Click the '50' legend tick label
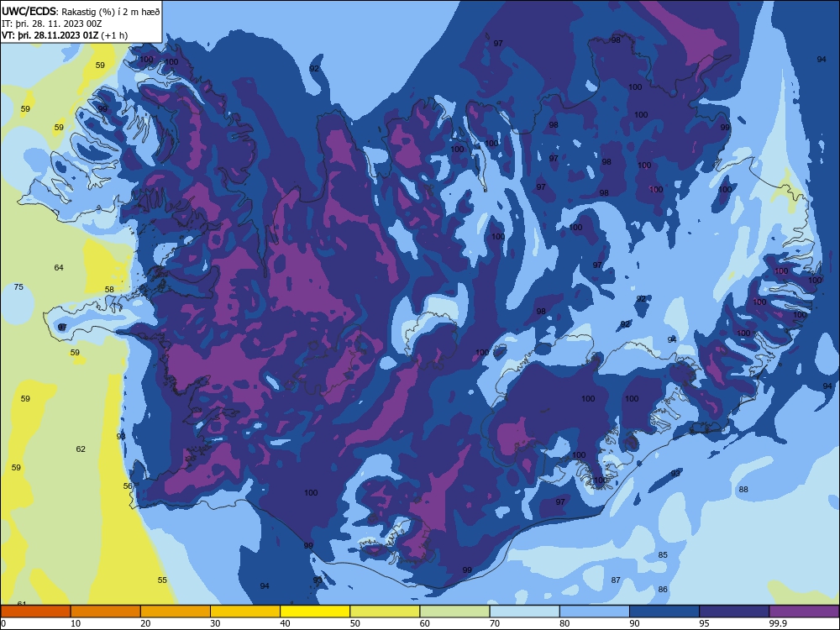The image size is (840, 630). click(354, 623)
